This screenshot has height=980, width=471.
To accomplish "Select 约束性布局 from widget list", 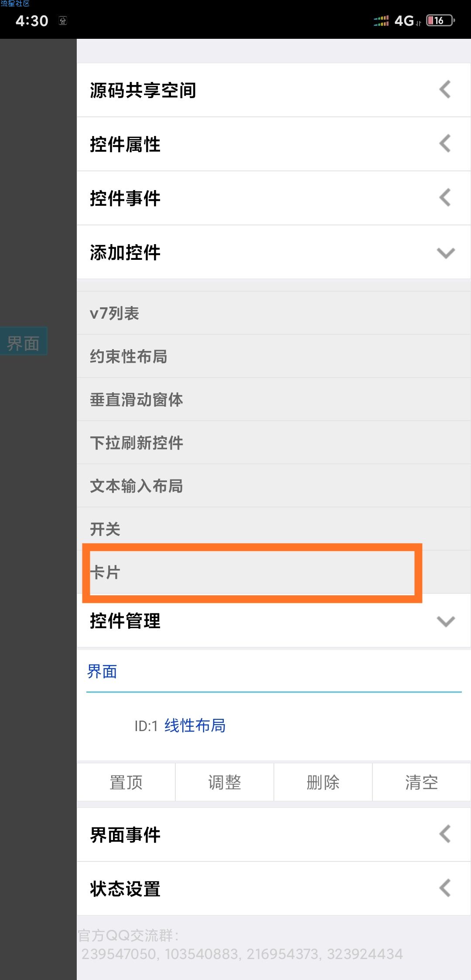I will click(129, 356).
